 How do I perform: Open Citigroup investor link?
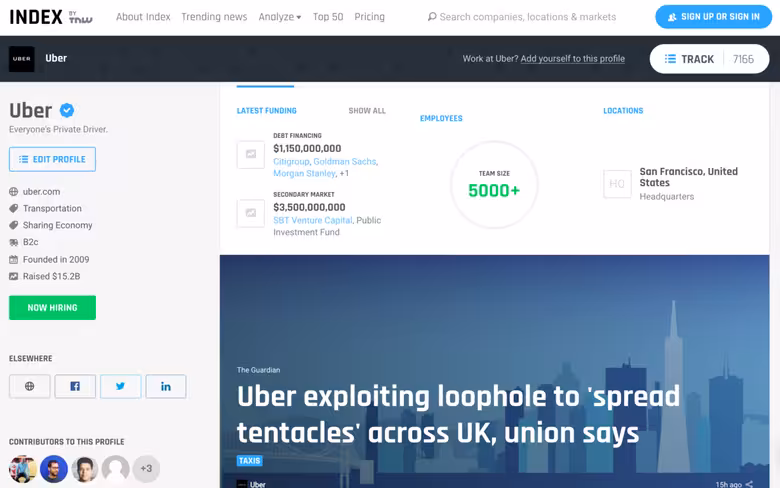pos(291,162)
